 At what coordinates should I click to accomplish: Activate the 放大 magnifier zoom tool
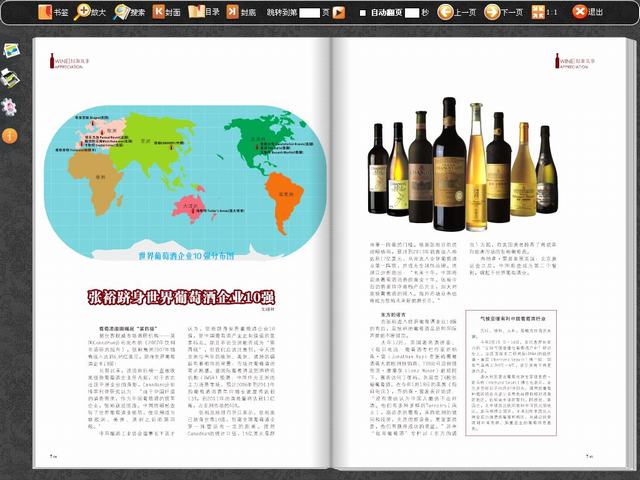90,12
